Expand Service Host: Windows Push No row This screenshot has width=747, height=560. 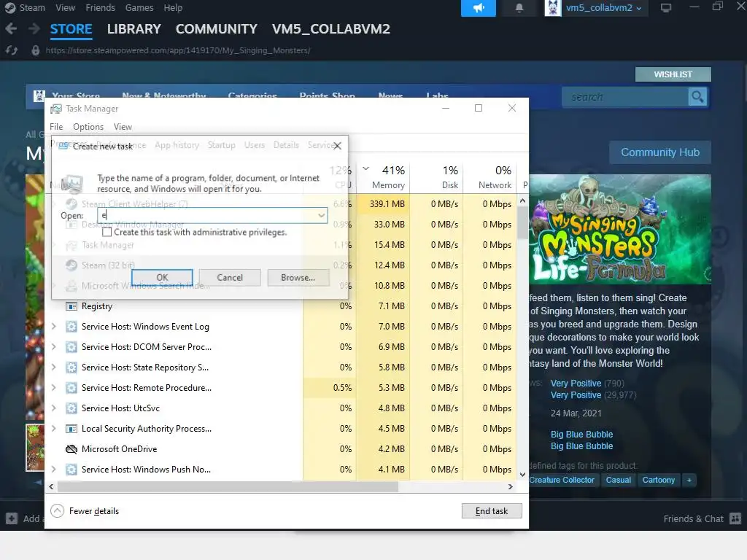point(54,470)
